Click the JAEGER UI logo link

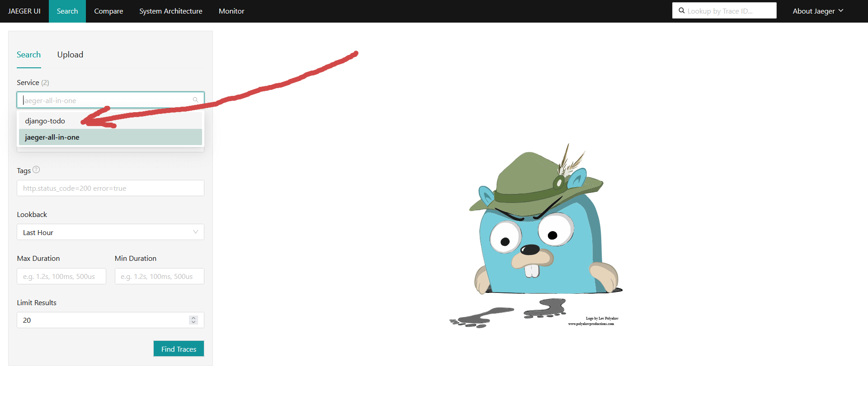click(24, 11)
